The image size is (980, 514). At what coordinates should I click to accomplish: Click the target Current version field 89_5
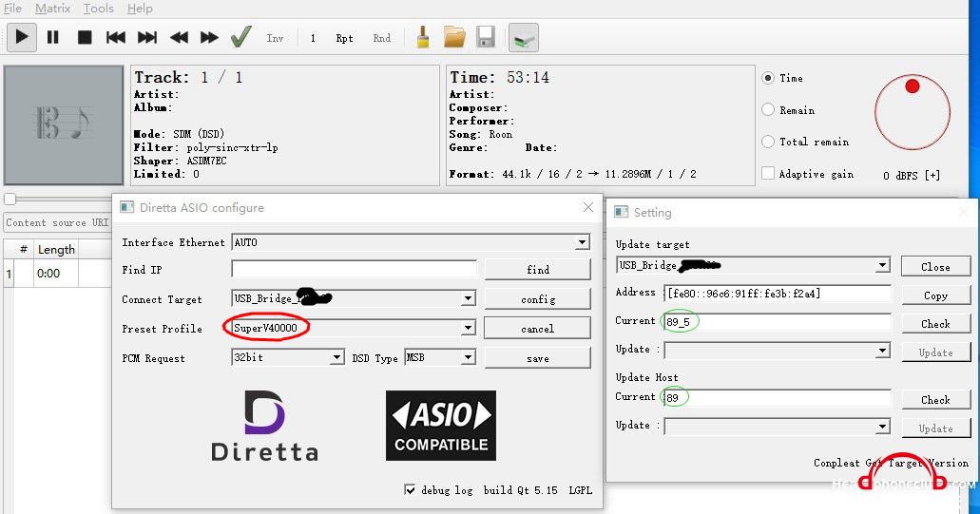778,322
